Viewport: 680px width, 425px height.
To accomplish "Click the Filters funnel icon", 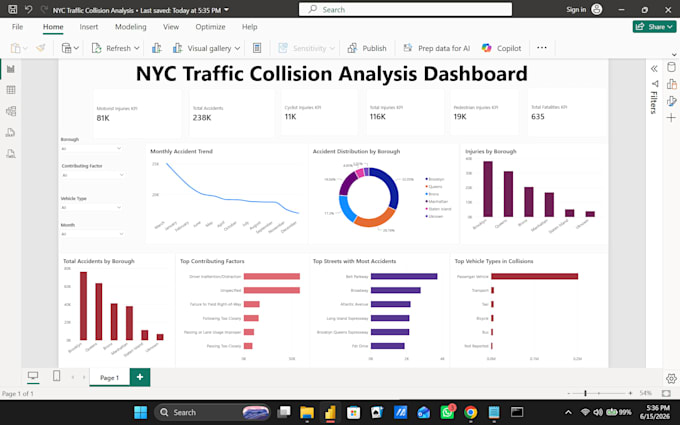I will point(654,83).
